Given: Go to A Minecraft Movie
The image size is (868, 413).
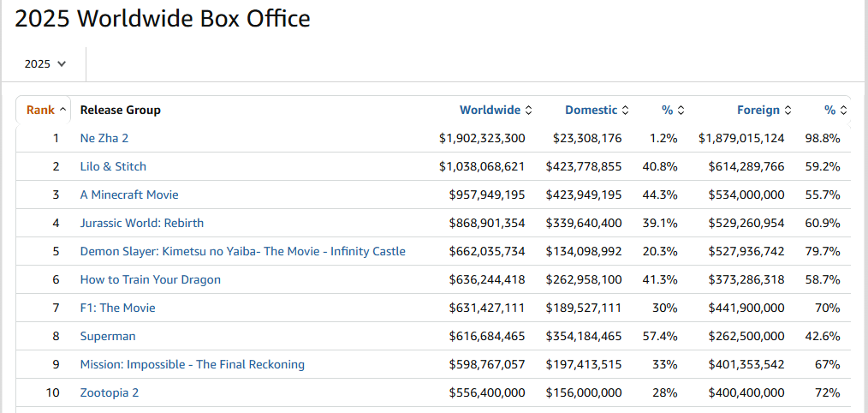Looking at the screenshot, I should pos(129,195).
